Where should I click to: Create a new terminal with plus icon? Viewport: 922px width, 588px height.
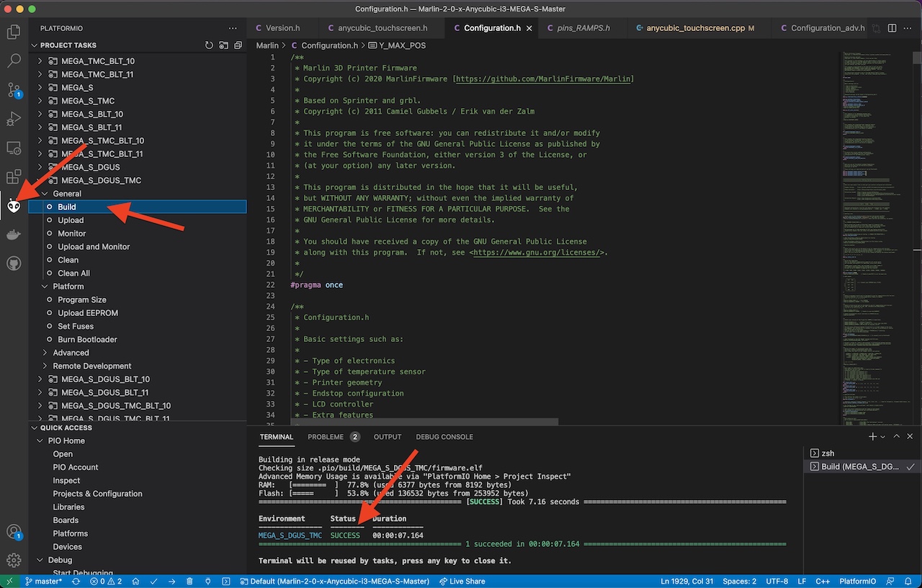tap(872, 437)
